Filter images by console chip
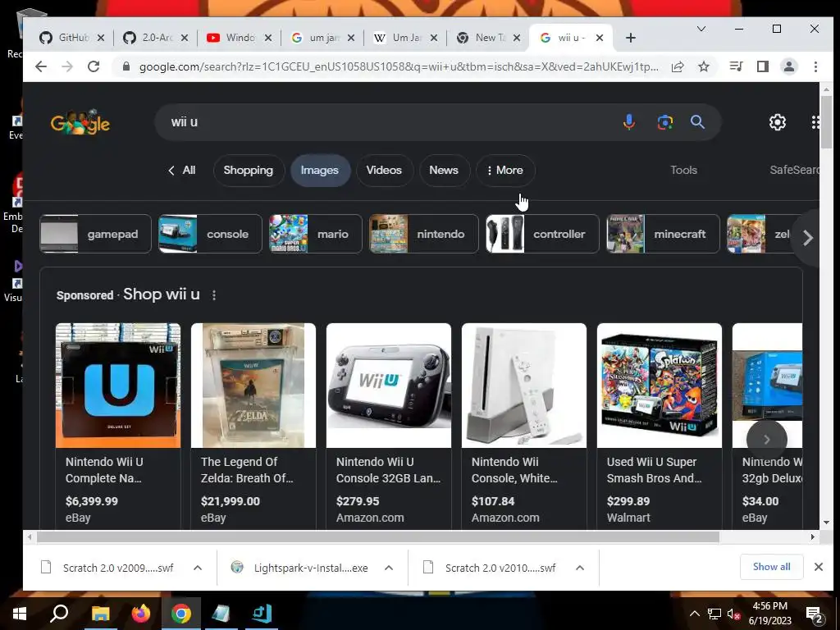Screen dimensions: 840x630 click(x=210, y=234)
